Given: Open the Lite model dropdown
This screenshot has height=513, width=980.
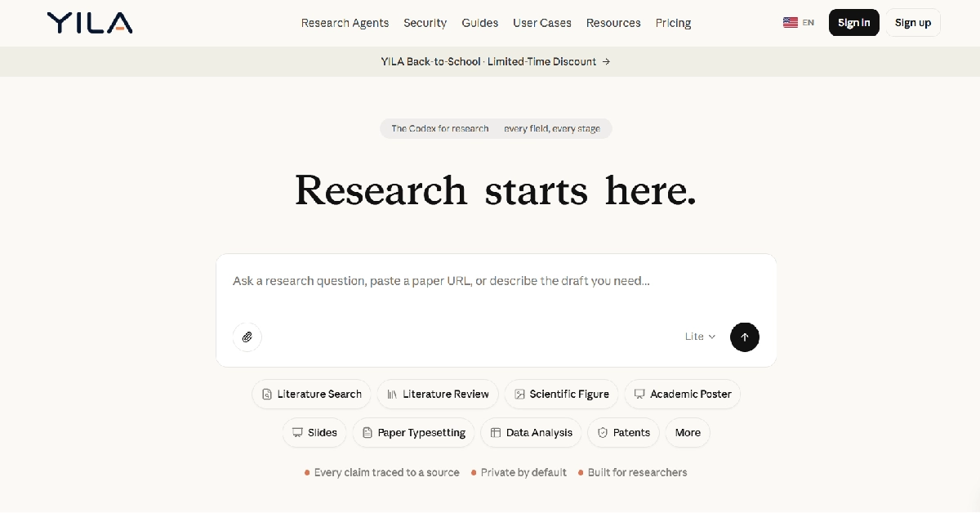Looking at the screenshot, I should [700, 337].
